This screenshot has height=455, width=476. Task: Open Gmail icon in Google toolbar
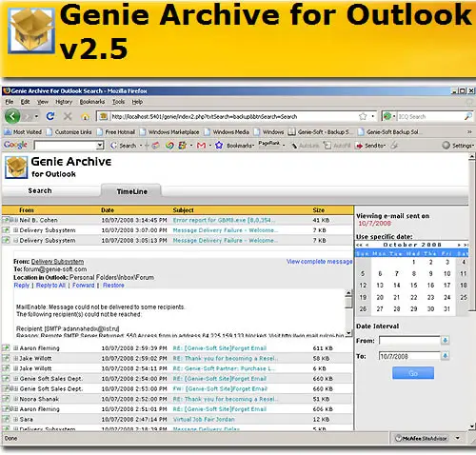coord(201,146)
